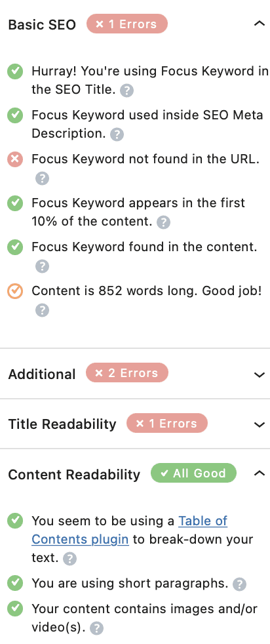The height and width of the screenshot is (644, 270).
Task: Click help icon beside SEO Meta Description
Action: click(117, 134)
